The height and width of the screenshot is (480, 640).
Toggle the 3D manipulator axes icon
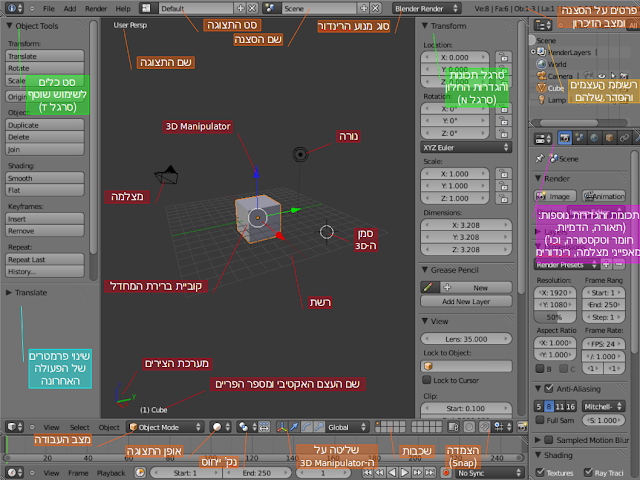(x=282, y=427)
